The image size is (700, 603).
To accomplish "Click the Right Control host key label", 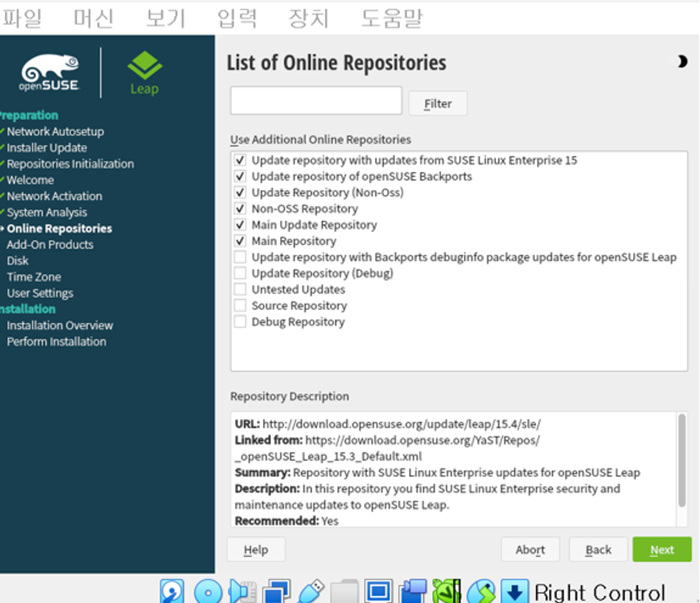I will click(600, 592).
